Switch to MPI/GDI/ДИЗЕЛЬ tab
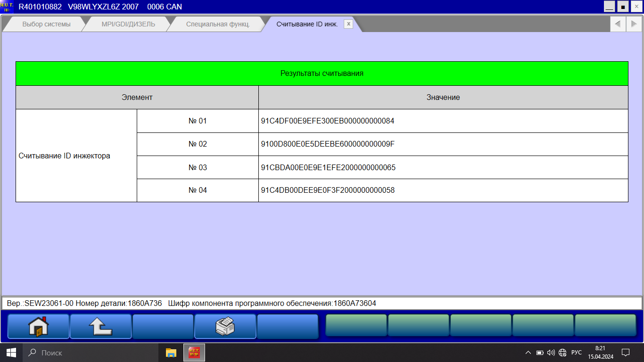The width and height of the screenshot is (644, 362). pos(128,24)
